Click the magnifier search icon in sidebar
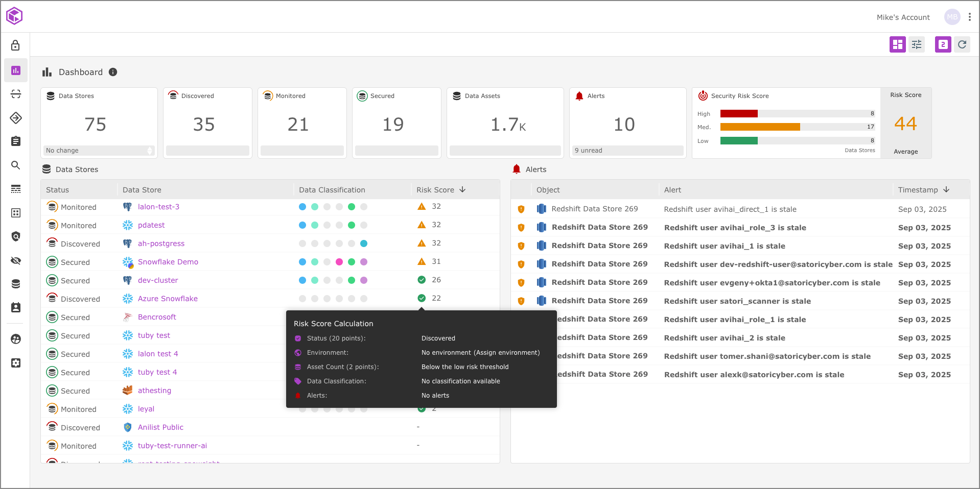Viewport: 980px width, 489px height. click(15, 165)
